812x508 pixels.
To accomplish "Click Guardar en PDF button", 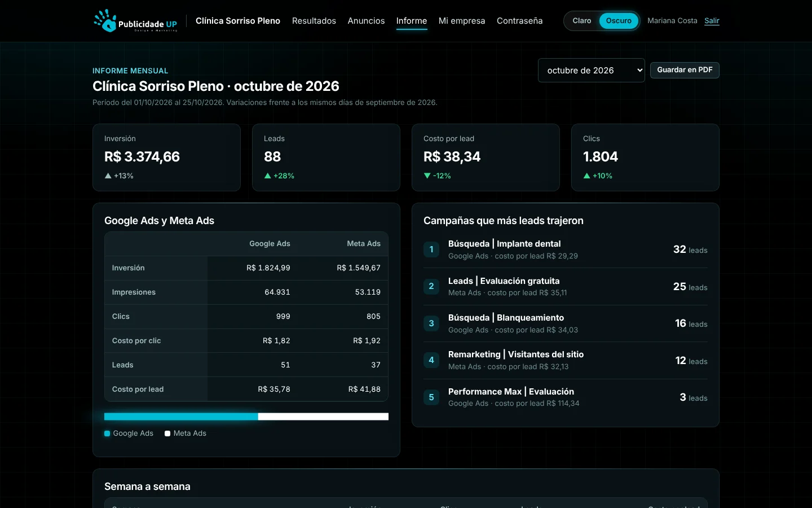I will (685, 70).
